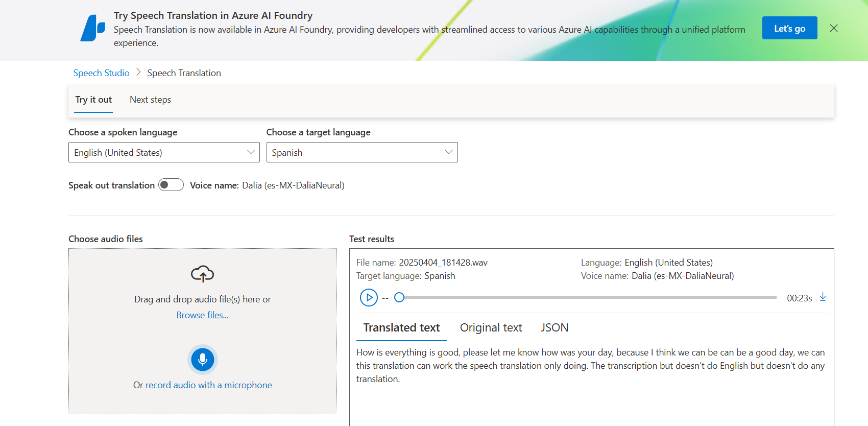Image resolution: width=868 pixels, height=426 pixels.
Task: Play the uploaded audio file
Action: (x=369, y=297)
